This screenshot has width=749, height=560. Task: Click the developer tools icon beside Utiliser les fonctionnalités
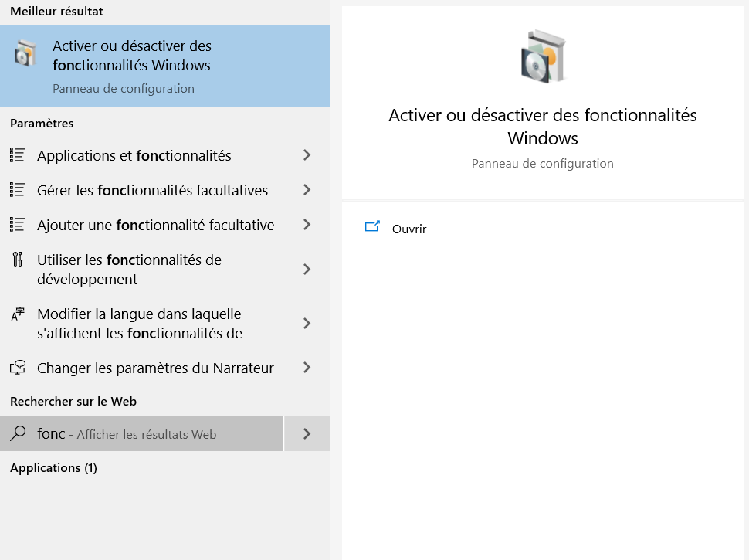click(x=18, y=260)
